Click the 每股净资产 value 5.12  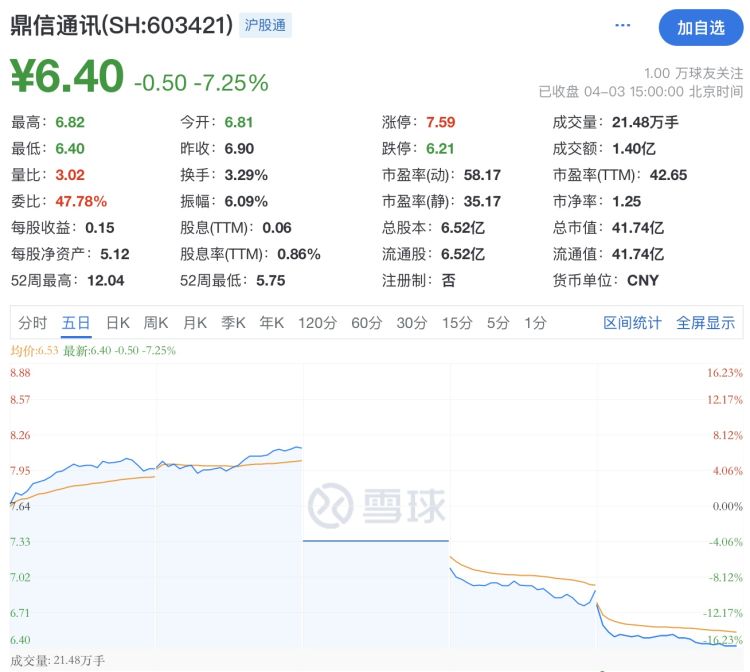click(115, 254)
